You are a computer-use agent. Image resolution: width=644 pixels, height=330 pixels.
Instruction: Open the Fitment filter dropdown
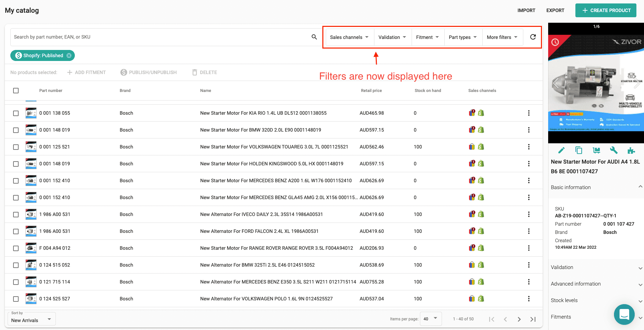pyautogui.click(x=428, y=37)
